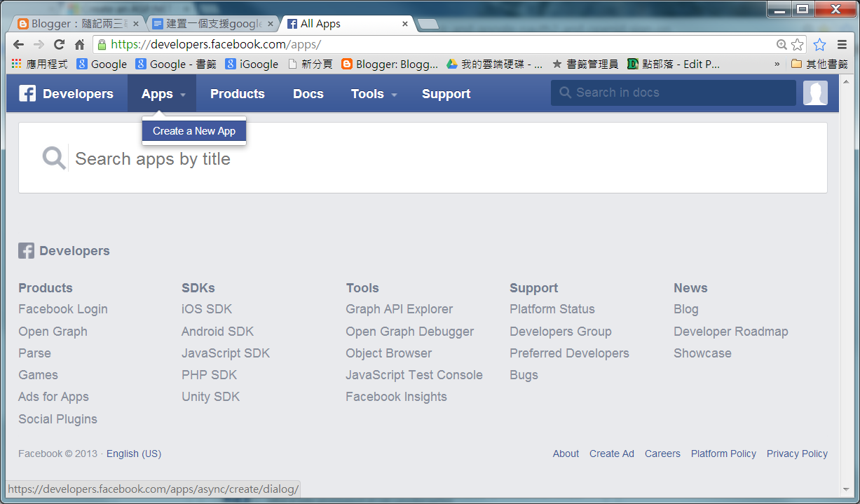Open the Unity SDK link
Screen dimensions: 860x504
(x=210, y=397)
